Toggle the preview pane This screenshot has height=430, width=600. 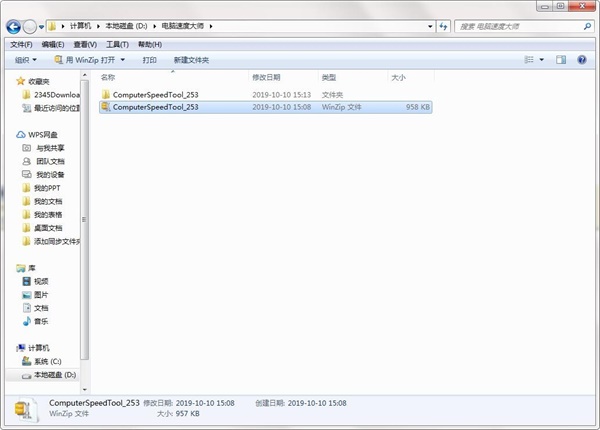[561, 60]
